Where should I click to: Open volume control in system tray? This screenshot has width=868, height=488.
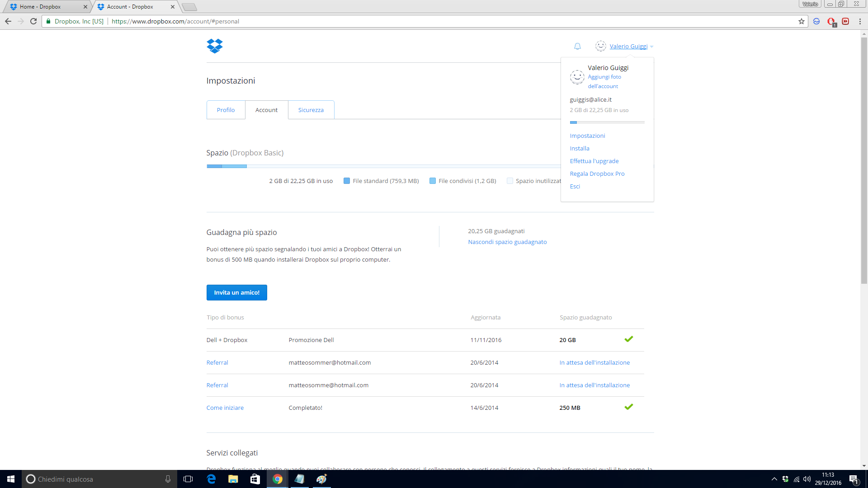click(x=807, y=479)
